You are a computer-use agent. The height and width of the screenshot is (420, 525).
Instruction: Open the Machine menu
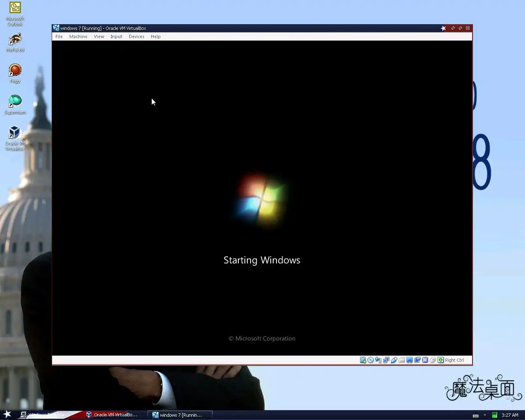(78, 37)
